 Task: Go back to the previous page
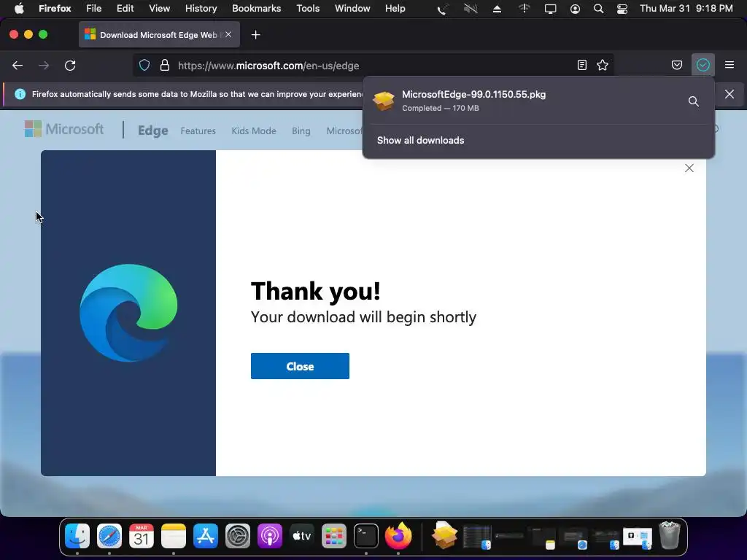tap(18, 66)
